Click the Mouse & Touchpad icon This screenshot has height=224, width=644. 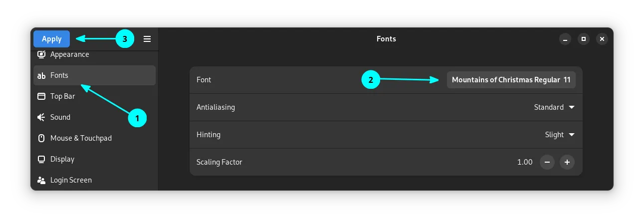pos(42,138)
